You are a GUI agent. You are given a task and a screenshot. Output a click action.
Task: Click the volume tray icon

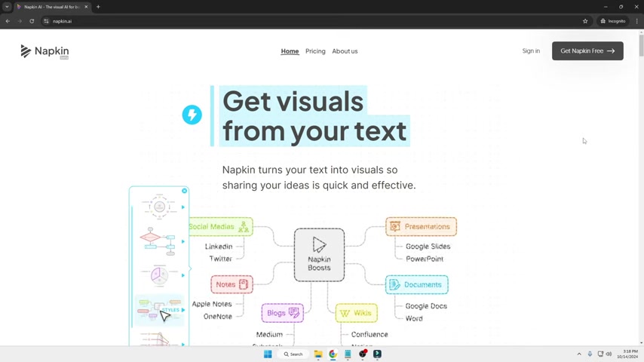(609, 354)
